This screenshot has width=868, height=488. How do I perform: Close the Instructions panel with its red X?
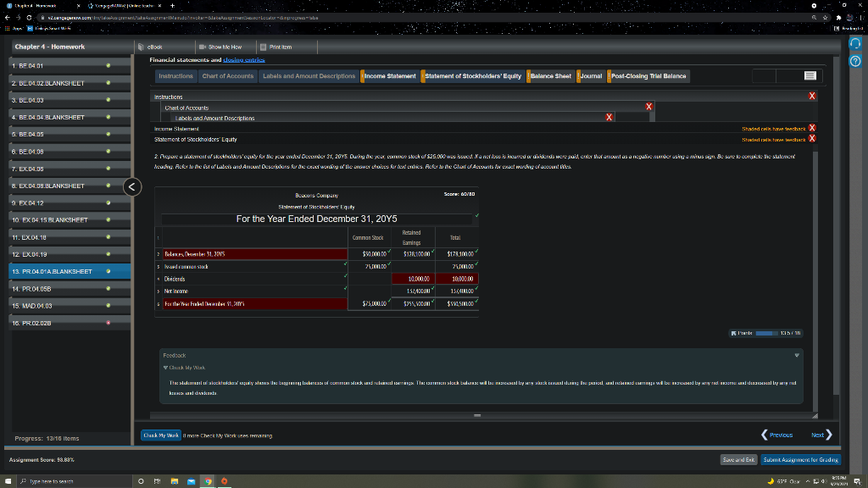[x=811, y=96]
